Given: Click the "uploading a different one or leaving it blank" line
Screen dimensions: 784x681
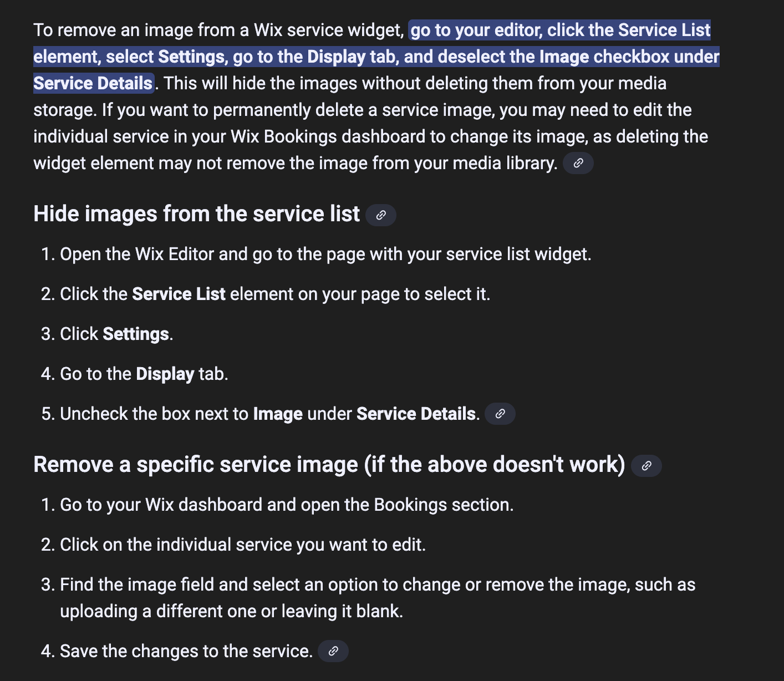Looking at the screenshot, I should 231,611.
